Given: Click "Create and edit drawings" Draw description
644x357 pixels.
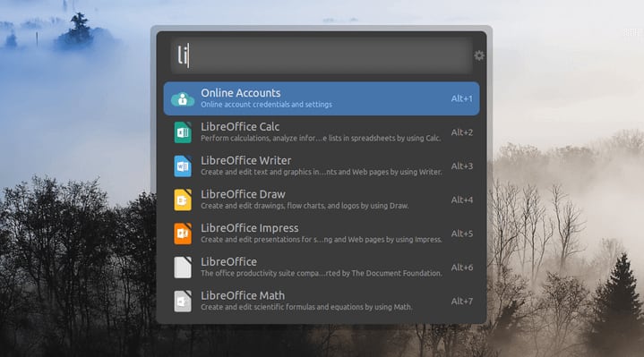Looking at the screenshot, I should pos(305,206).
